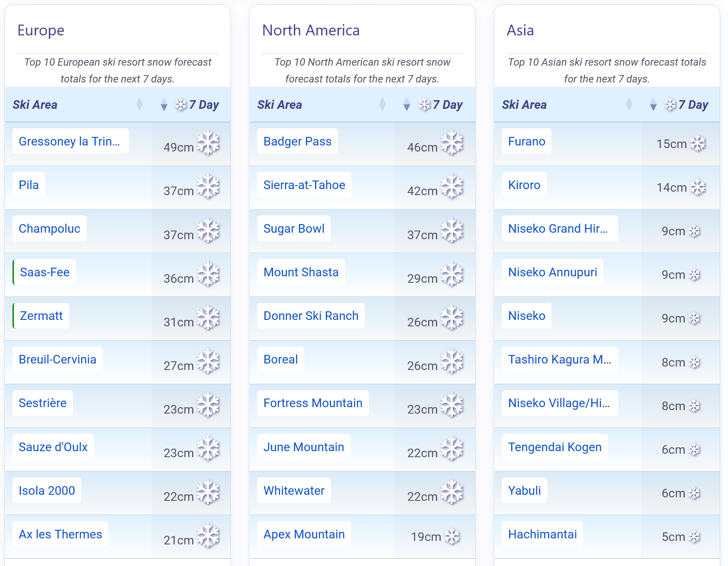Sort Europe table by 7 Day snowfall
The width and height of the screenshot is (728, 566).
pos(164,105)
